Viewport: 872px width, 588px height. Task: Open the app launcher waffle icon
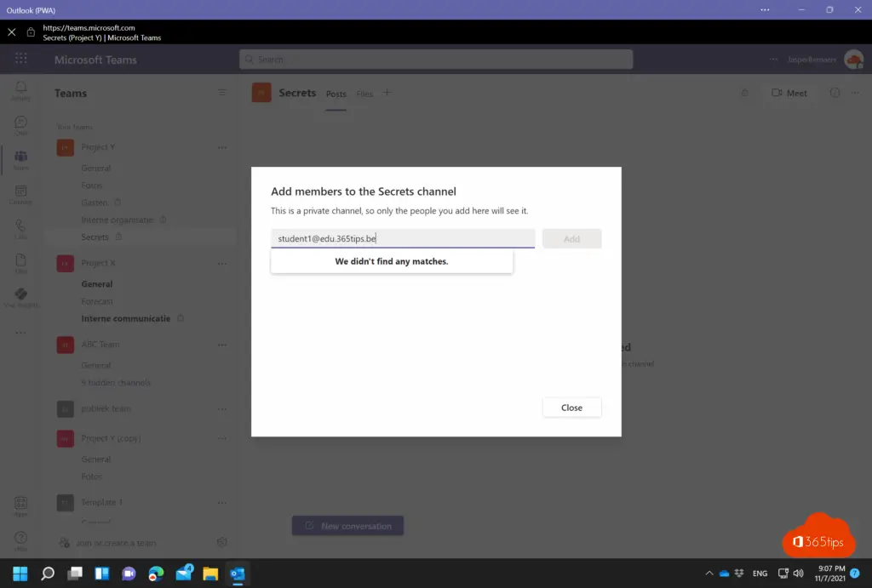(x=20, y=60)
